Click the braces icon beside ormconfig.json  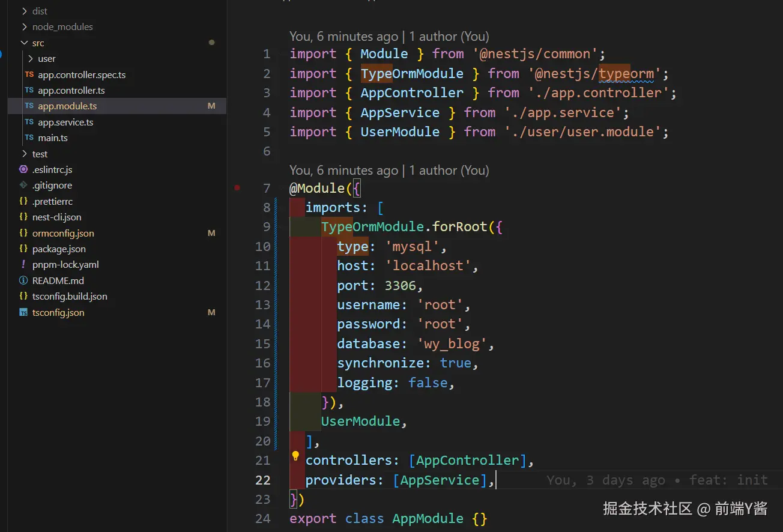pyautogui.click(x=23, y=233)
